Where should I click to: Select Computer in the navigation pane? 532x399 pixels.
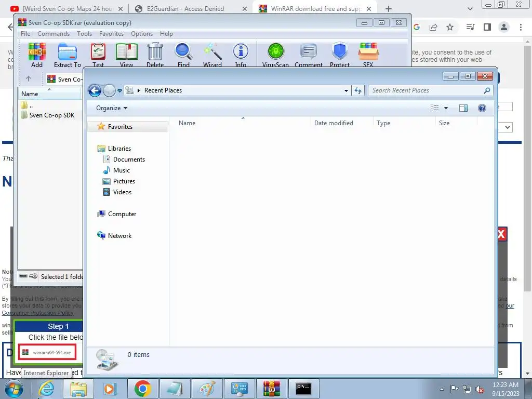coord(117,214)
